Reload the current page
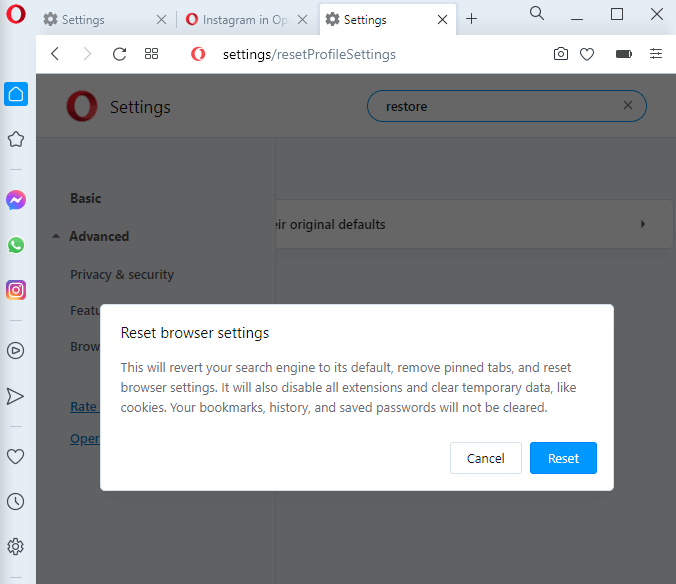 coord(119,54)
